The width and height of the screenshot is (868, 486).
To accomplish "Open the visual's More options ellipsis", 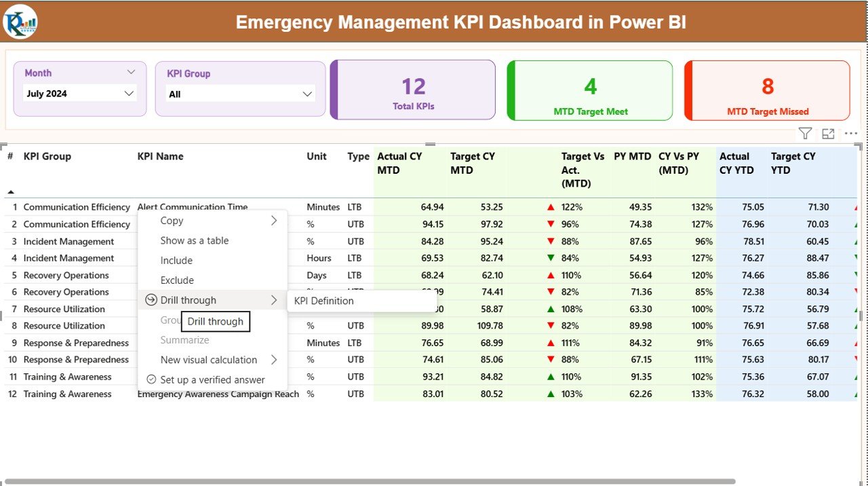I will [x=851, y=133].
